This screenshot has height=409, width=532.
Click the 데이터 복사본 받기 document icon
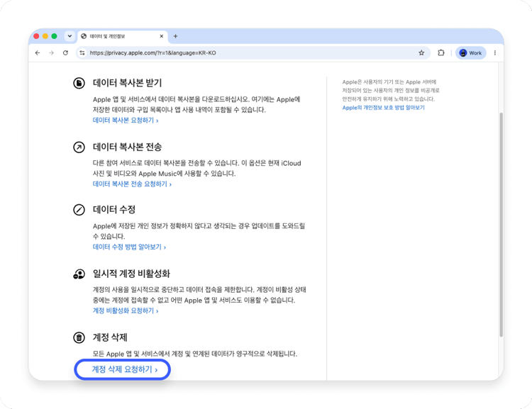coord(79,83)
